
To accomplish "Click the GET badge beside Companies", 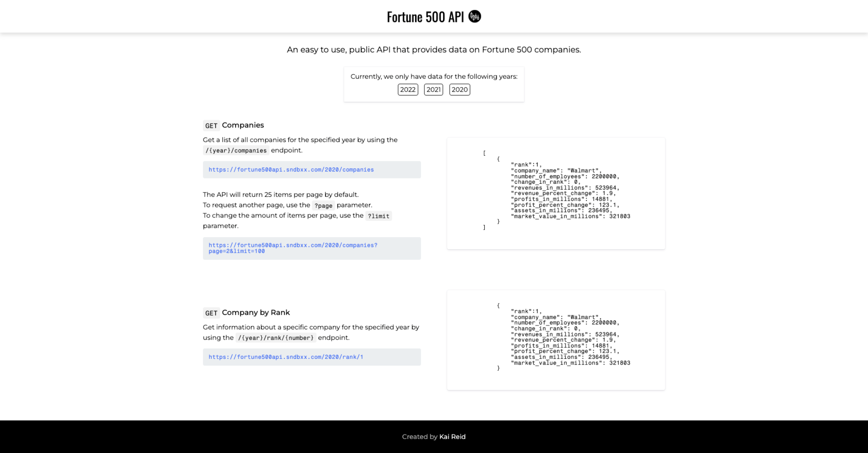I will (x=211, y=125).
